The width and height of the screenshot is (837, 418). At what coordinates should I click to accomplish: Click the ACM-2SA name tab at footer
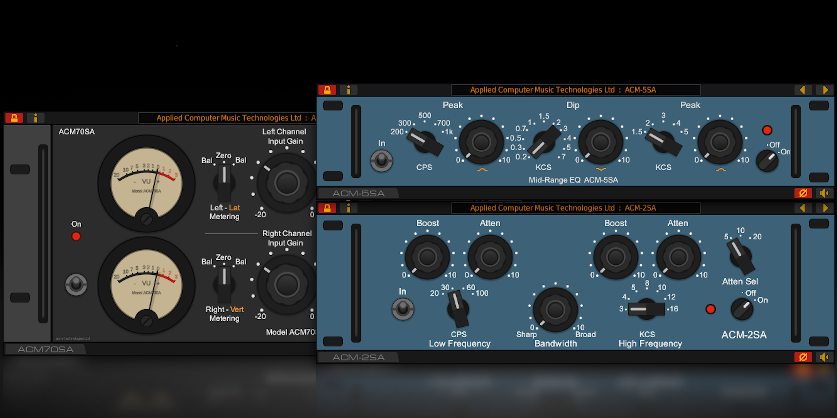click(358, 357)
